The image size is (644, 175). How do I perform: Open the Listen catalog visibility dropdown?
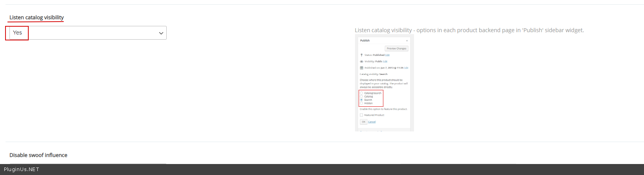click(x=88, y=33)
